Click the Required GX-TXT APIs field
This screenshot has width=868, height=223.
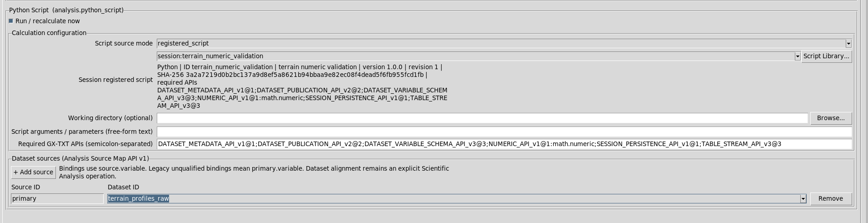click(504, 144)
